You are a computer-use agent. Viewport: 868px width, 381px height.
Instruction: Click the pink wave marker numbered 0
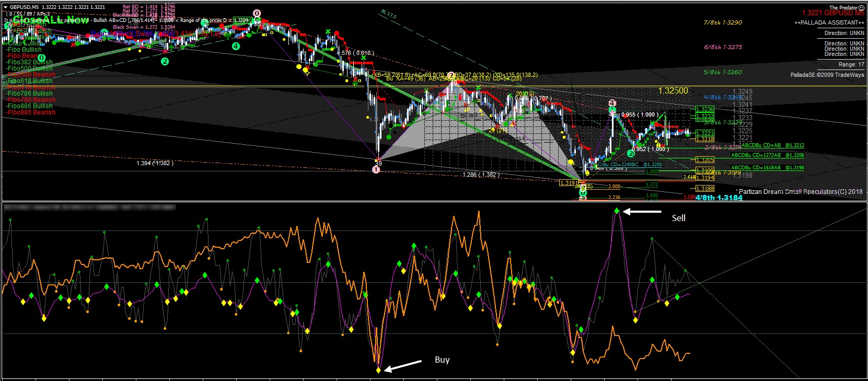click(257, 14)
